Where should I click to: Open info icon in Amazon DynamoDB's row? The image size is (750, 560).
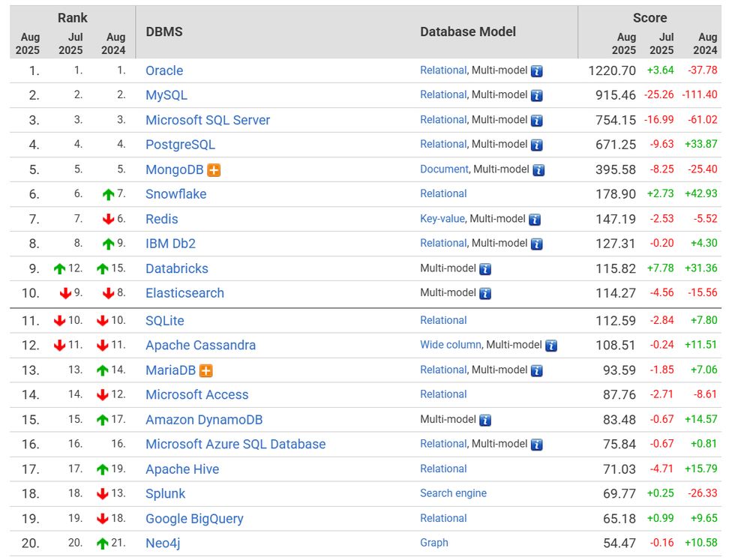tap(485, 421)
